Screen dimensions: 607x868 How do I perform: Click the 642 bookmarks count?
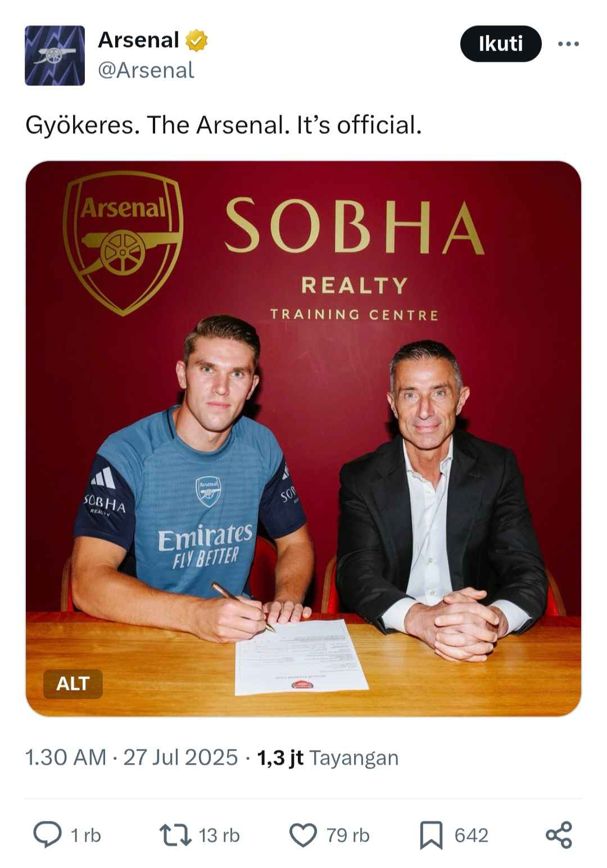click(471, 835)
